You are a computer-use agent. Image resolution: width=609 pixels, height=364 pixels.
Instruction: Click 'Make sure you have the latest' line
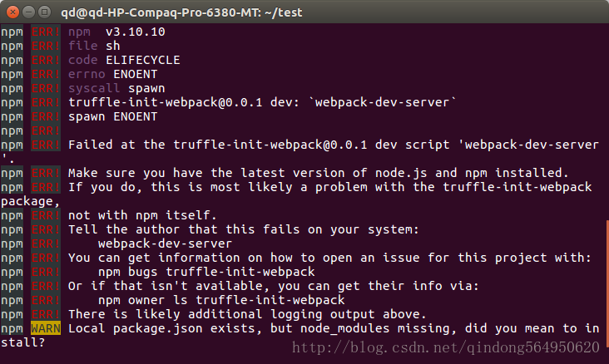318,173
